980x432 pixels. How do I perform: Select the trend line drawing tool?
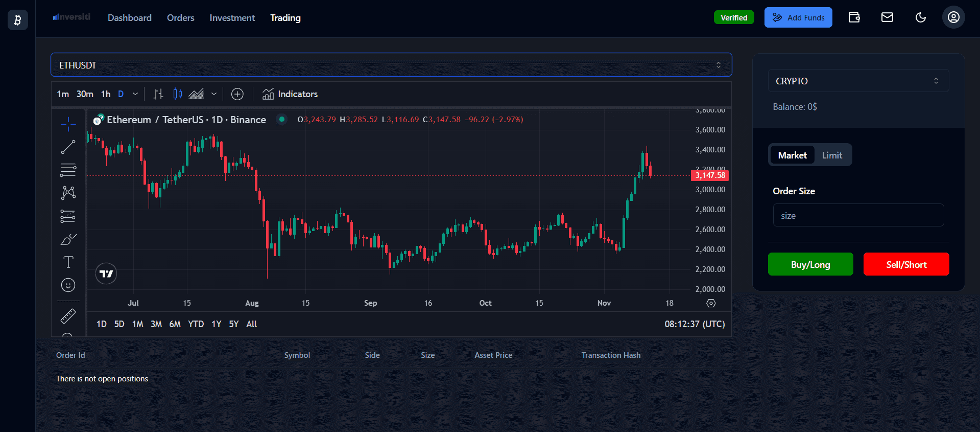[x=68, y=147]
